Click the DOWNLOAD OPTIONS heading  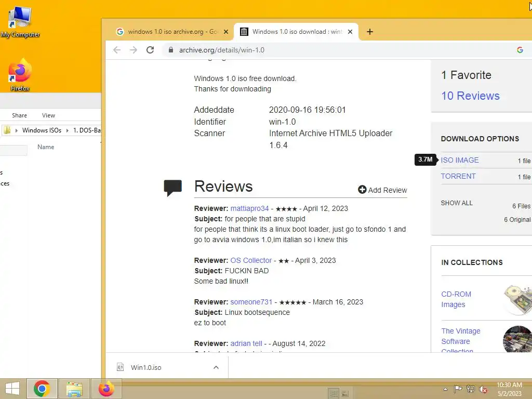click(x=480, y=139)
